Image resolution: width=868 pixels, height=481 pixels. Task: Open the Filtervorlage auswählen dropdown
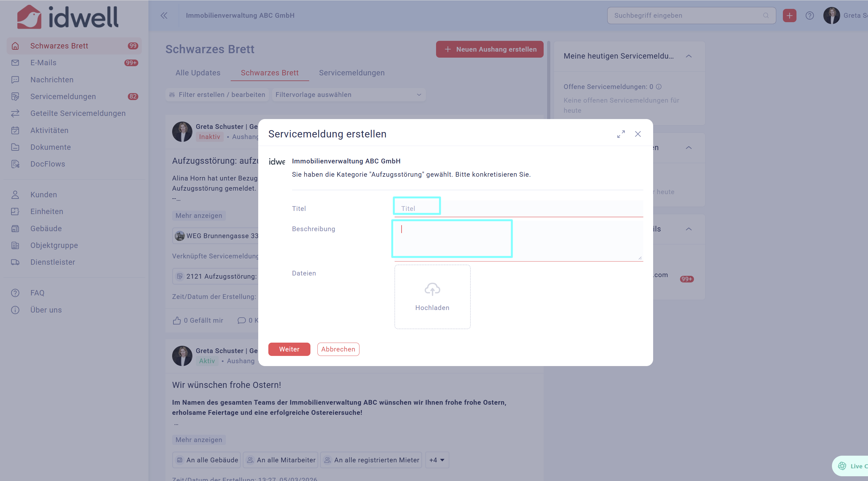(x=348, y=95)
